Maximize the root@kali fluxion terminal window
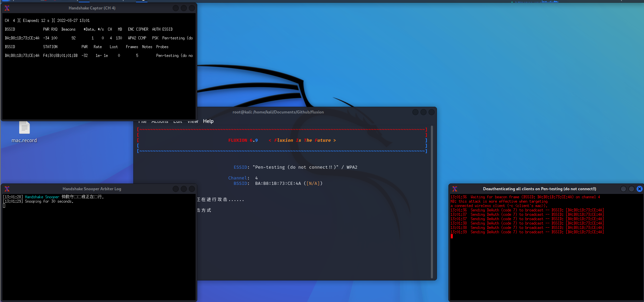Image resolution: width=644 pixels, height=302 pixels. 423,112
